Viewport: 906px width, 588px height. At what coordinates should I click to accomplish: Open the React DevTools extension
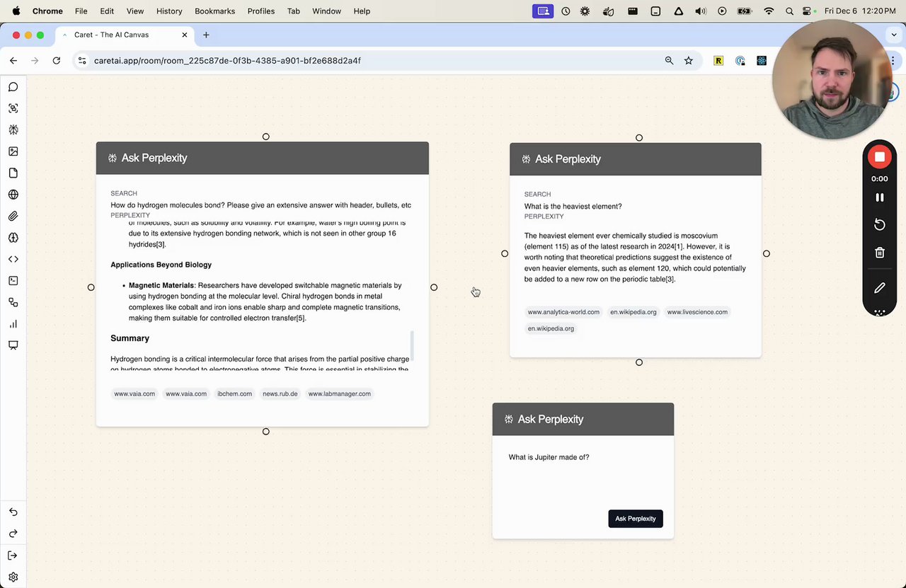pyautogui.click(x=762, y=61)
